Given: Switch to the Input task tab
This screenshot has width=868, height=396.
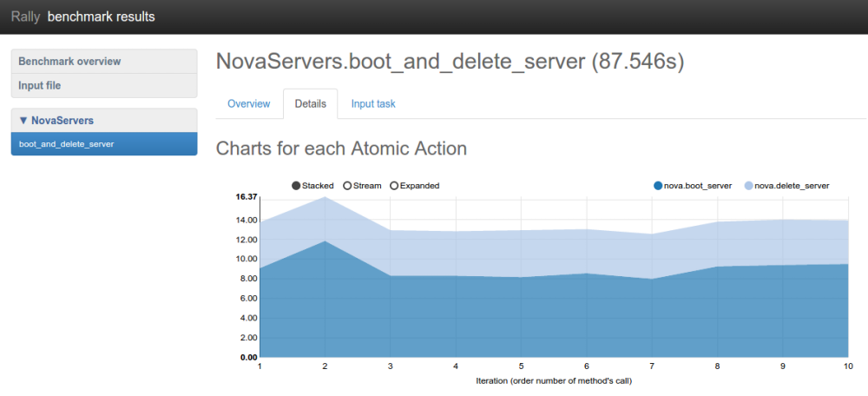Looking at the screenshot, I should 373,104.
